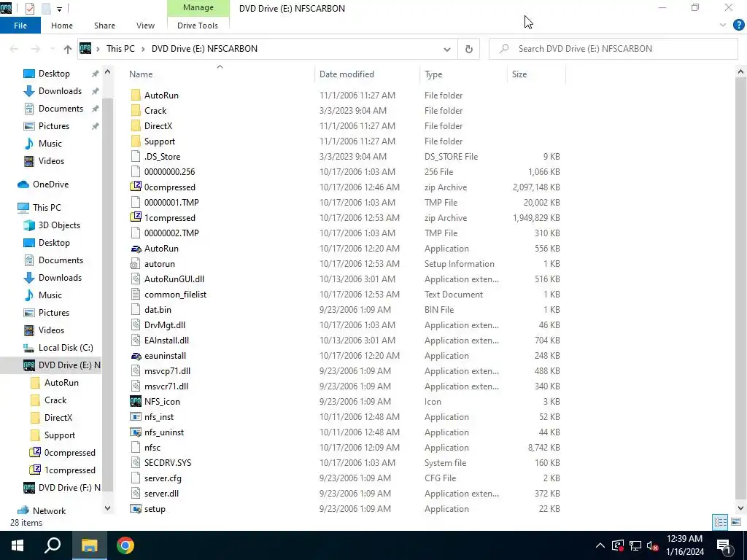Click the Properties quick access icon

pyautogui.click(x=29, y=8)
